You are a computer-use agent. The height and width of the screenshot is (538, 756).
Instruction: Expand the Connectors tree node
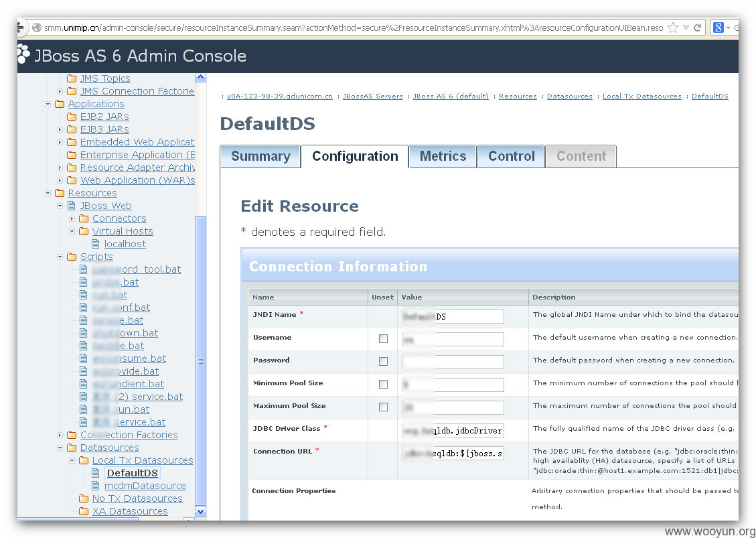coord(72,218)
